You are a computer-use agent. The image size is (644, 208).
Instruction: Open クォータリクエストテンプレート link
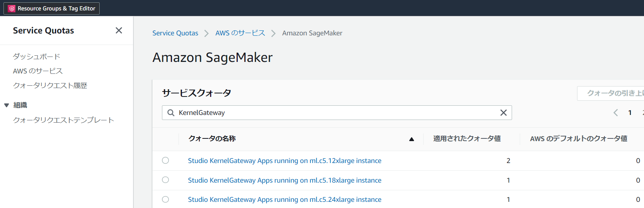pyautogui.click(x=63, y=120)
